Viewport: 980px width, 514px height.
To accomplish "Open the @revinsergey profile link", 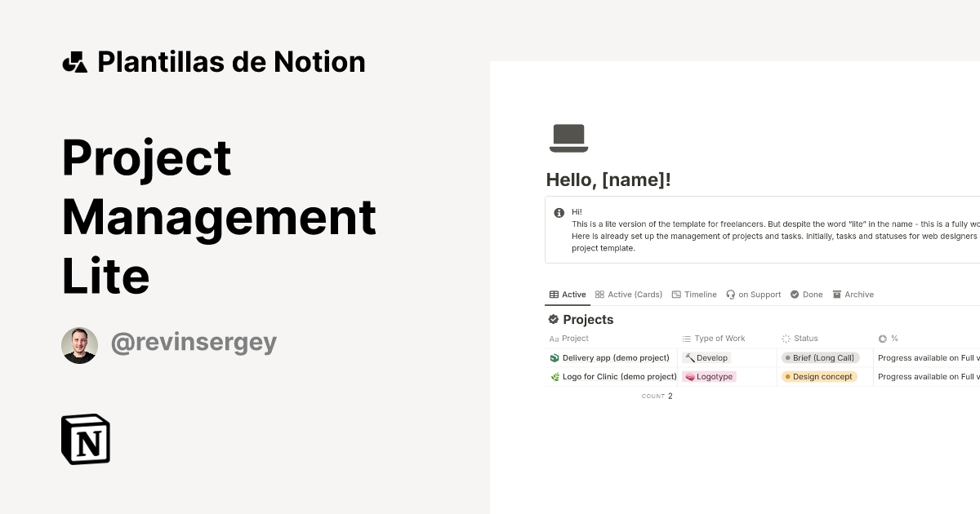I will click(194, 343).
